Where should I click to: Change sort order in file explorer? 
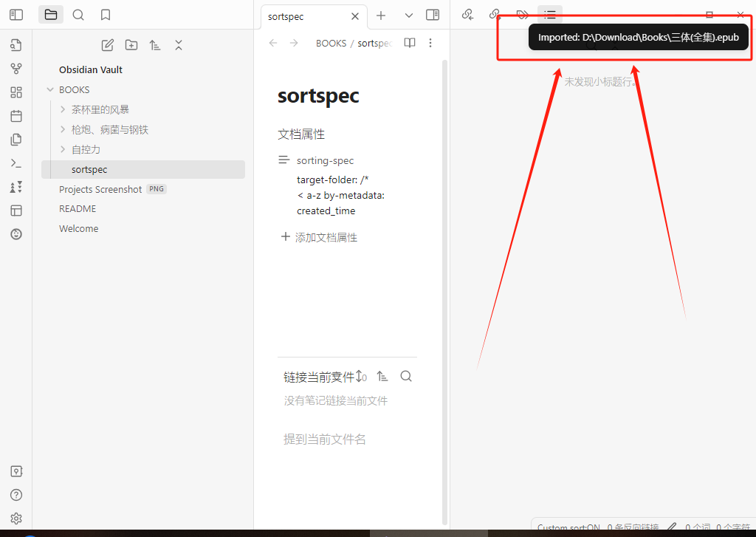pos(155,45)
